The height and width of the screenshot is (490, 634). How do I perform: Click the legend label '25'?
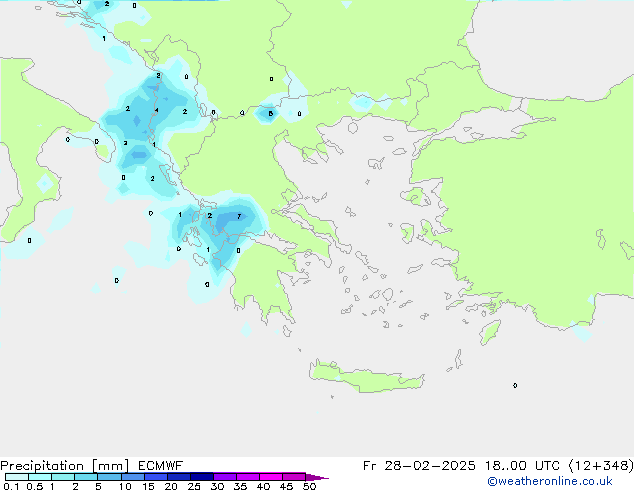click(194, 486)
